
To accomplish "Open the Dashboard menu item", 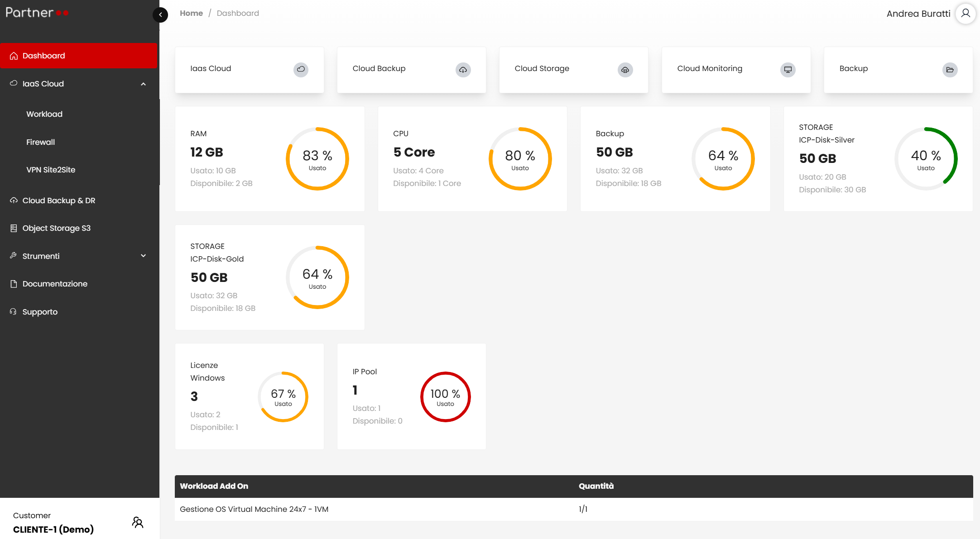I will coord(79,56).
